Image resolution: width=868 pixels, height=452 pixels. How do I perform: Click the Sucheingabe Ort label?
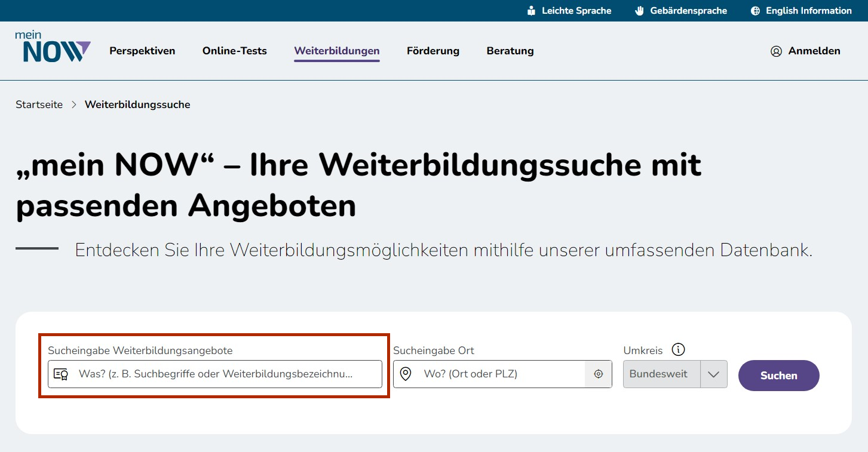click(434, 350)
